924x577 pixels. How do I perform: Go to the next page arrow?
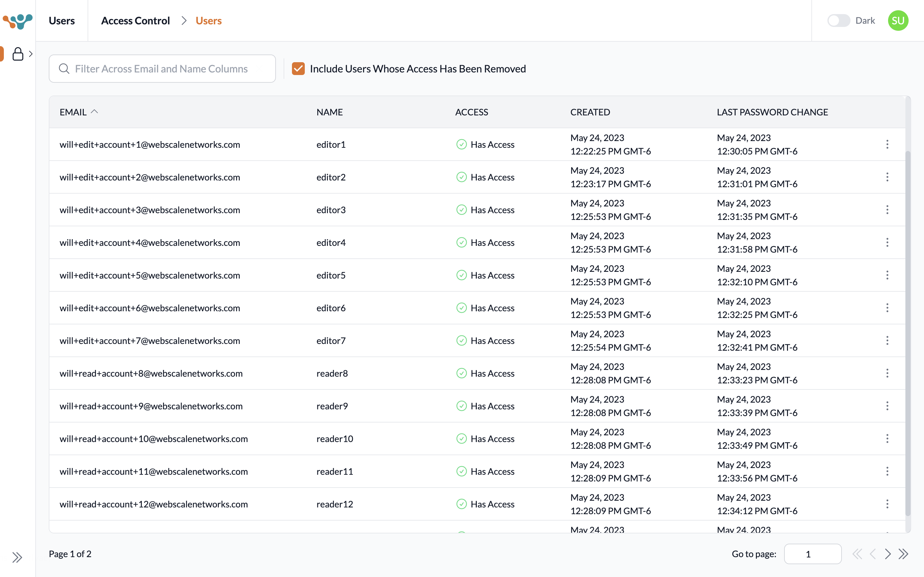click(x=888, y=554)
